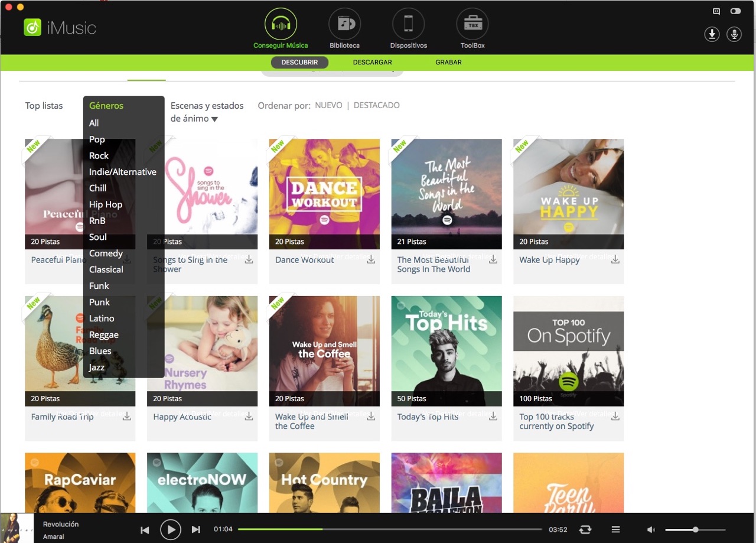Download the Top 100 tracks on Spotify playlist
Image resolution: width=756 pixels, height=543 pixels.
coord(615,417)
